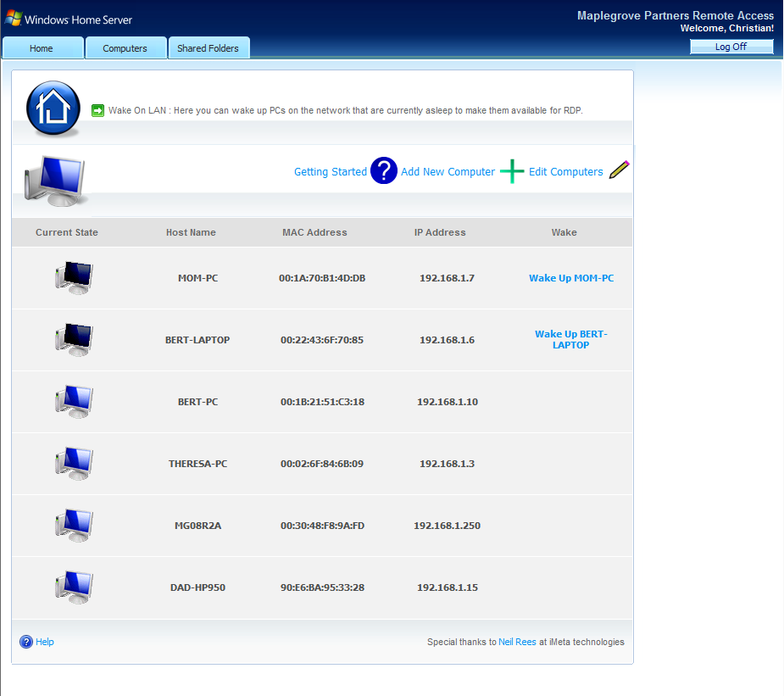Wake up MOM-PC via its link

pos(571,278)
